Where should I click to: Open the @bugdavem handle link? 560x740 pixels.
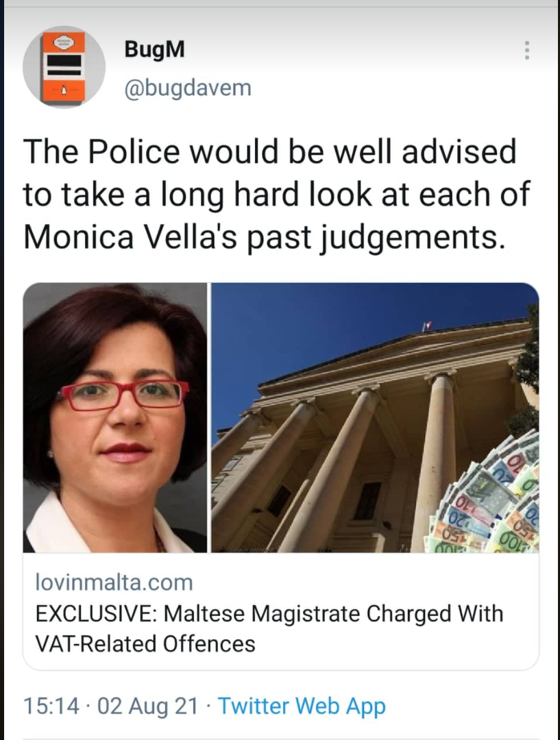coord(187,88)
